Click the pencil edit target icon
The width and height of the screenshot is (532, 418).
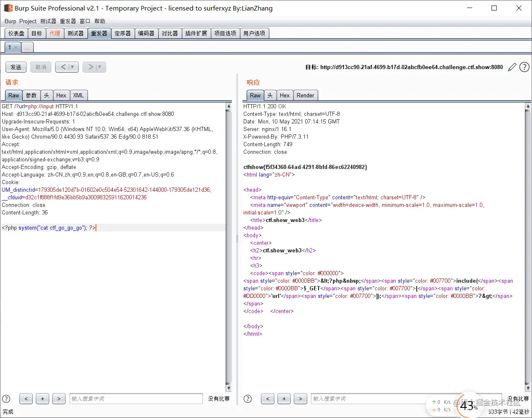click(x=512, y=67)
